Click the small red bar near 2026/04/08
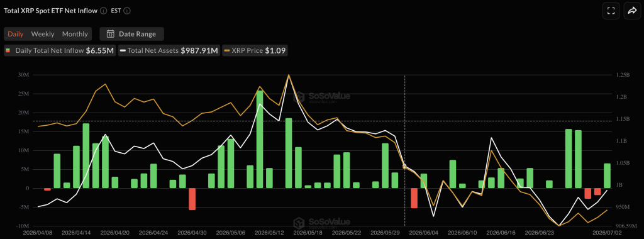Viewport: 644px width, 239px height. click(47, 189)
